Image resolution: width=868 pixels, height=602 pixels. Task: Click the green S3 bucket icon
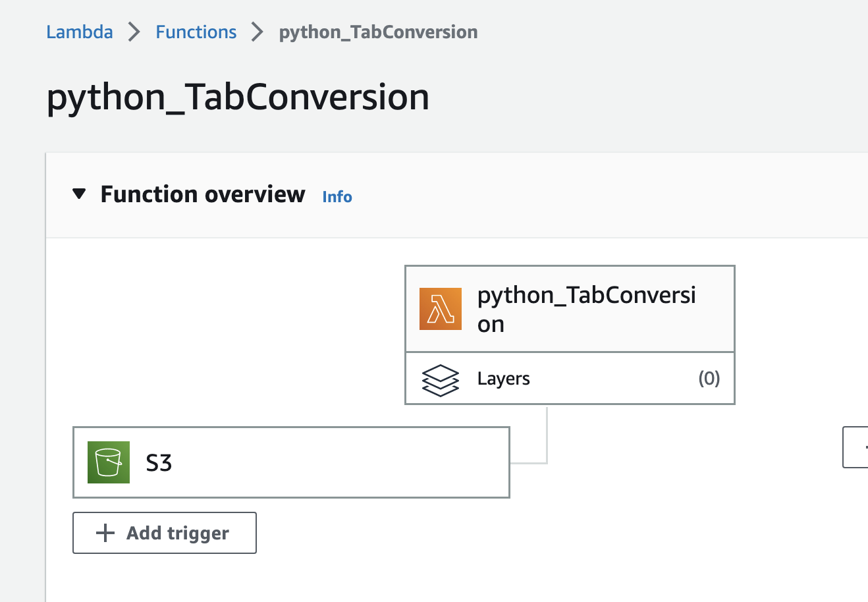[x=109, y=462]
